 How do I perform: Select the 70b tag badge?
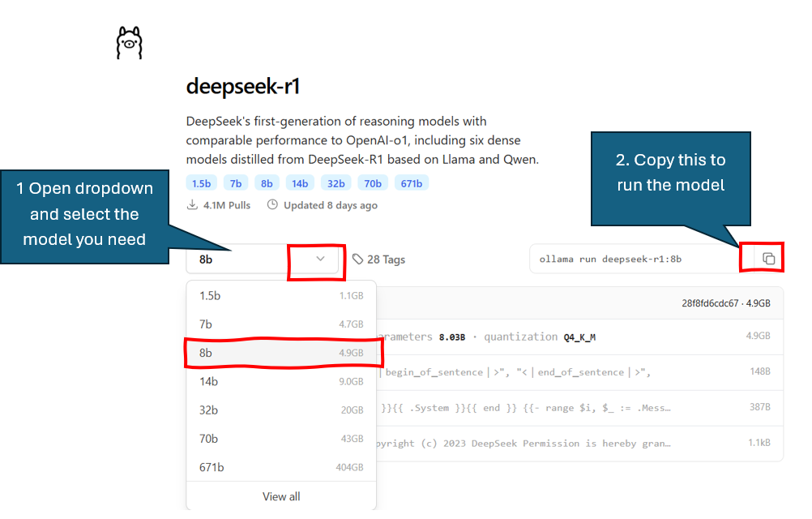[373, 183]
